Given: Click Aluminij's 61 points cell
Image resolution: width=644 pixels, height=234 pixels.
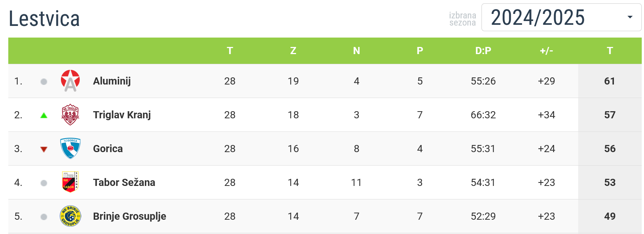Looking at the screenshot, I should coord(610,81).
